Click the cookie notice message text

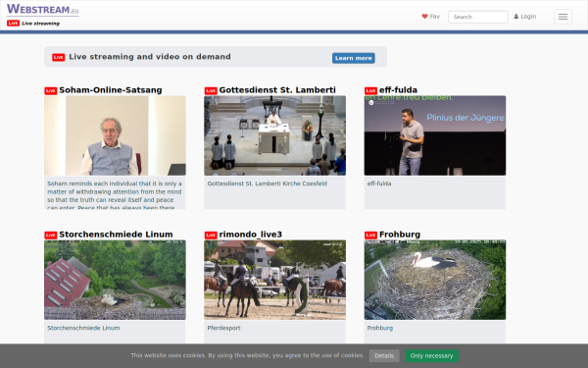coord(248,355)
